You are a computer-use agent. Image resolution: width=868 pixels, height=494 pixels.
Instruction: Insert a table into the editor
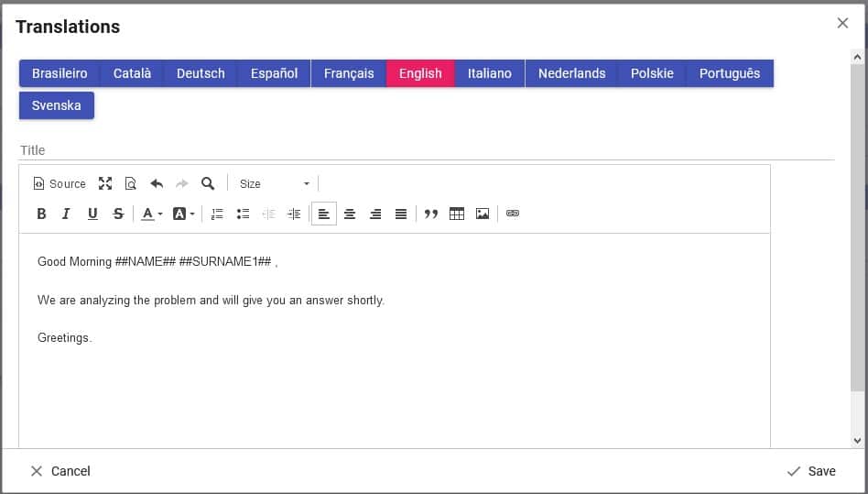457,214
